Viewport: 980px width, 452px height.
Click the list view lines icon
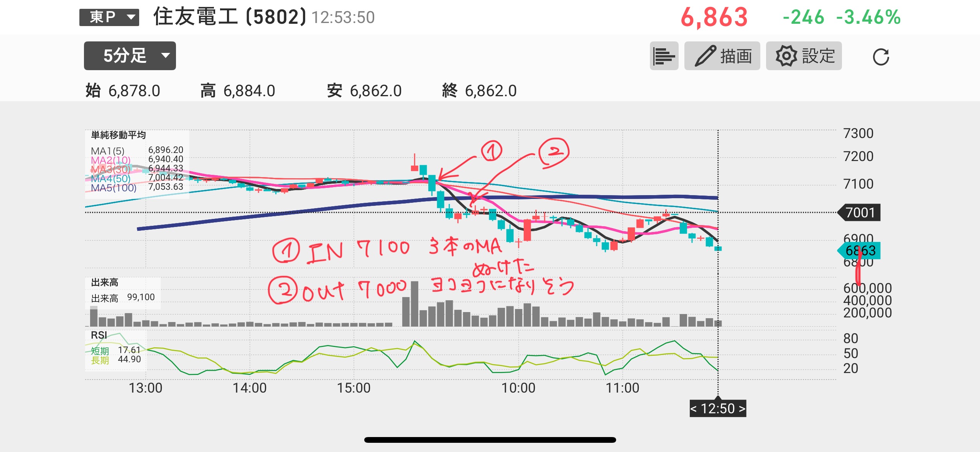(x=664, y=56)
